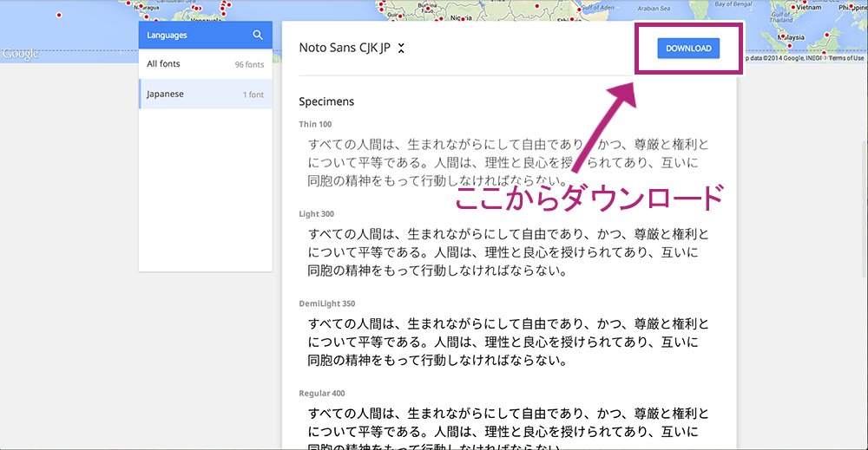
Task: Click the Malaysia label on the map
Action: coord(791,37)
